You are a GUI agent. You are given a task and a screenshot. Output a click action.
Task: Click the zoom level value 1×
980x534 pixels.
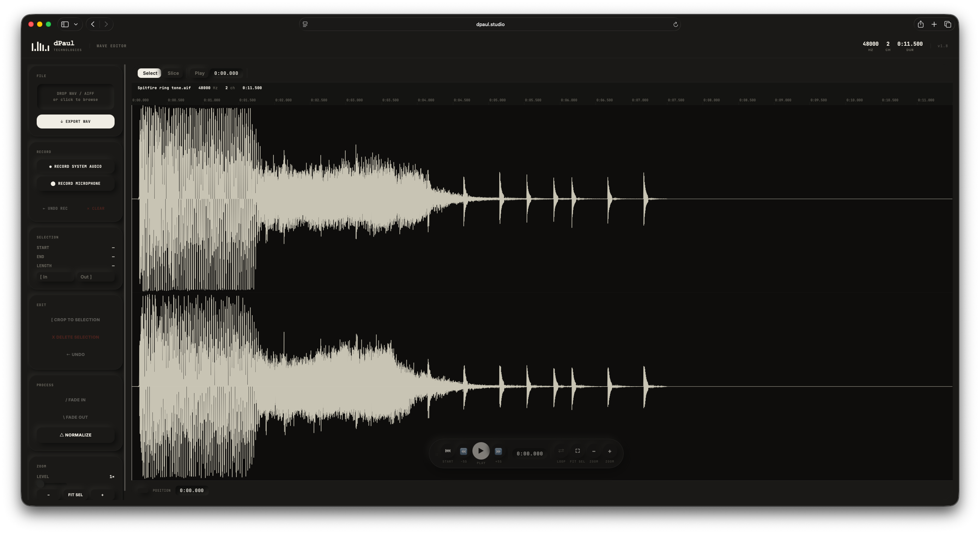112,477
